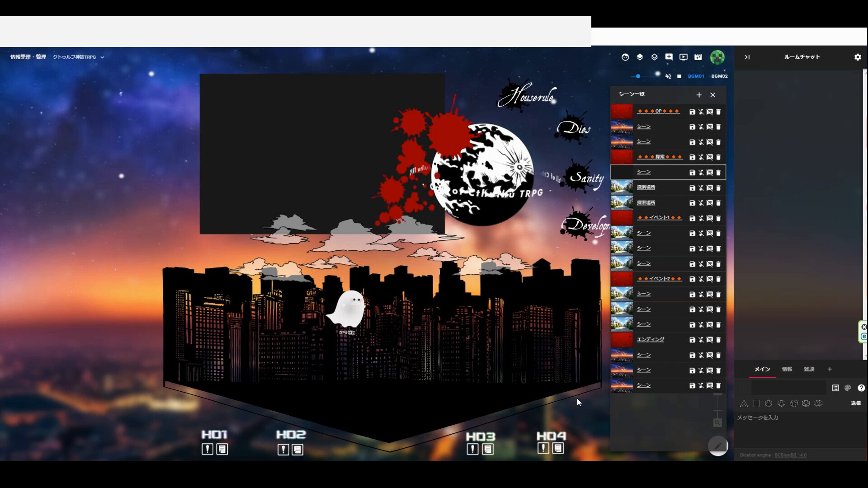Click the save icon on OP scene row
This screenshot has width=868, height=488.
click(x=692, y=112)
